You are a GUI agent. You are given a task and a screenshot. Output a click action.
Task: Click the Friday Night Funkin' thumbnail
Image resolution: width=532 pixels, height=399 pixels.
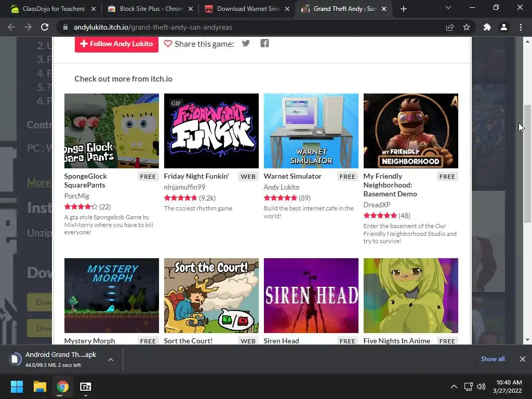click(x=211, y=130)
